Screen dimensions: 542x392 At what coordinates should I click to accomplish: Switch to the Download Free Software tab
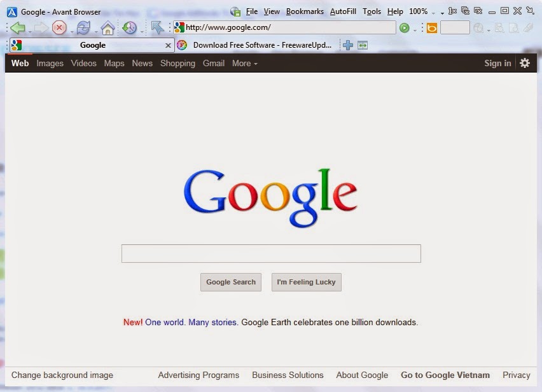[257, 45]
